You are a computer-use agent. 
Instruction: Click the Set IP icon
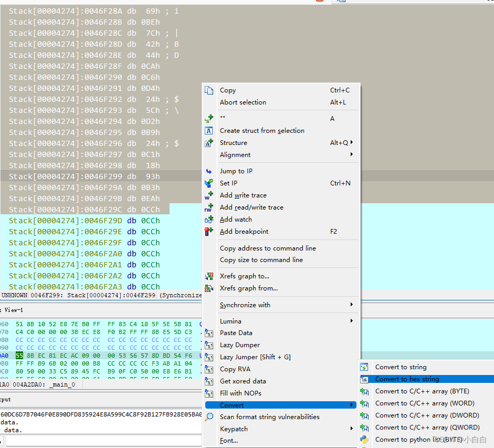[x=209, y=183]
